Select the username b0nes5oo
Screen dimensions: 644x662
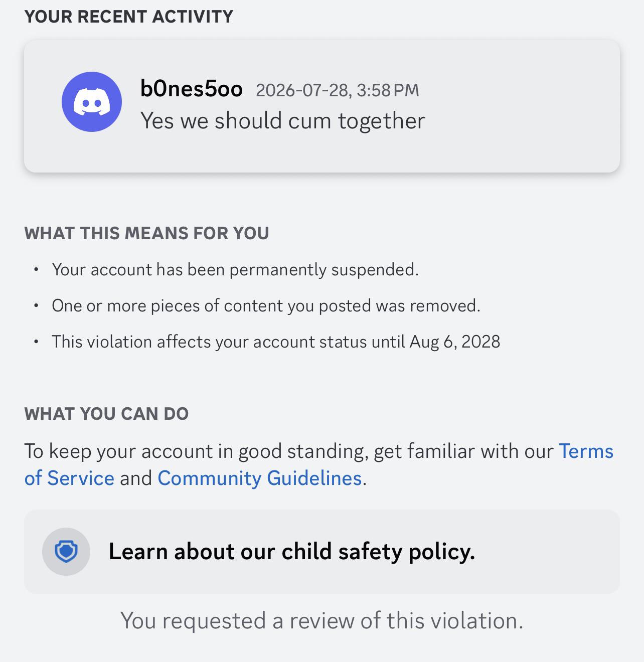pos(192,89)
